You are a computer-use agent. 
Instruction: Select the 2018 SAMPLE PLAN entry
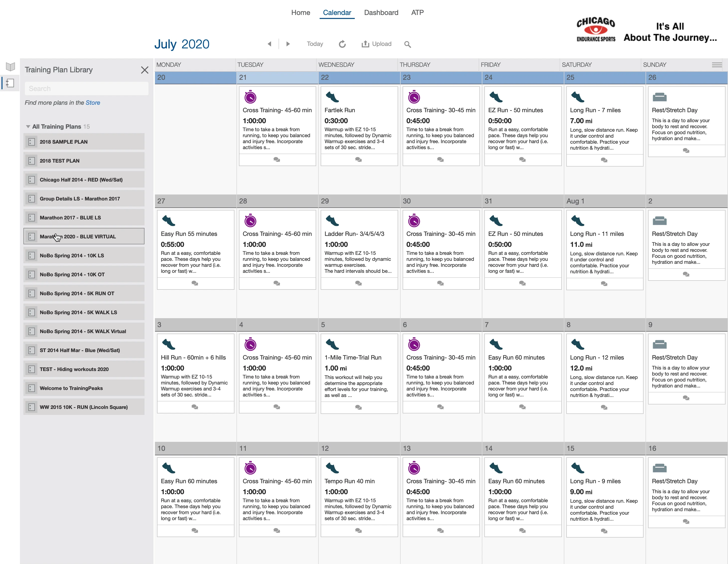tap(83, 141)
